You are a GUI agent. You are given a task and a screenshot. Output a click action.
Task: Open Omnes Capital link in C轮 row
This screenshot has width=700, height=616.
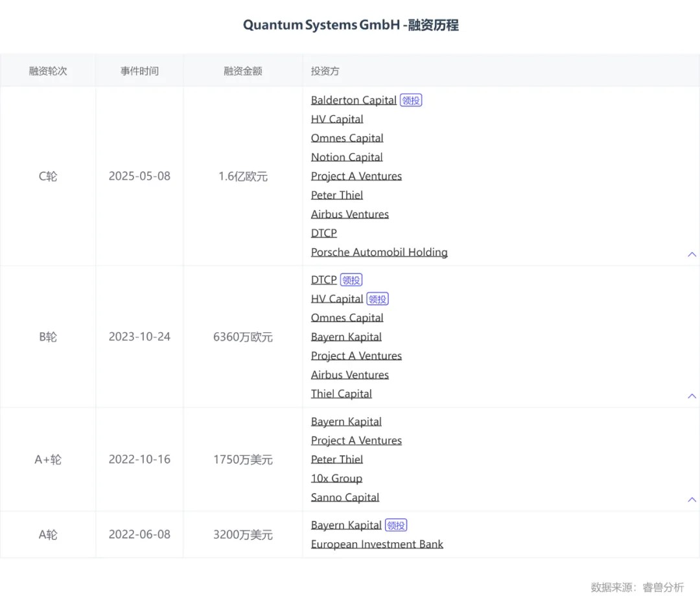347,138
